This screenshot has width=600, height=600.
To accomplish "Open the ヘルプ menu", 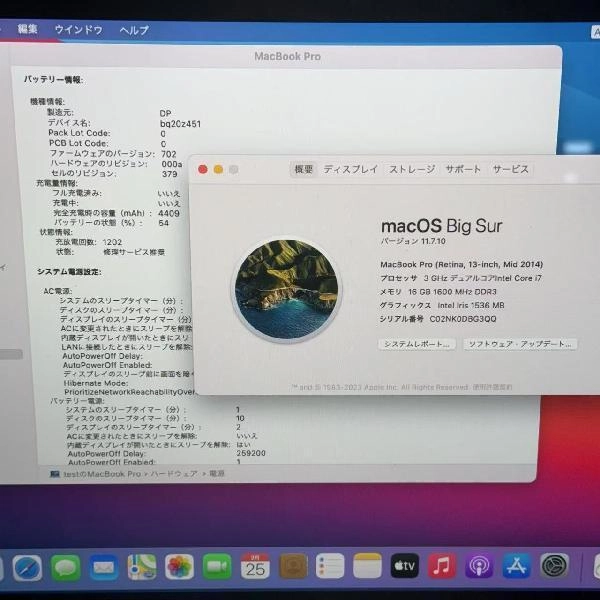I will (x=134, y=30).
